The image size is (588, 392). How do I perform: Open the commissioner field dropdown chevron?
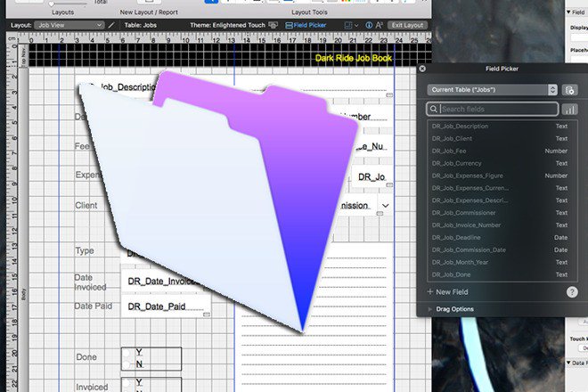coord(385,206)
